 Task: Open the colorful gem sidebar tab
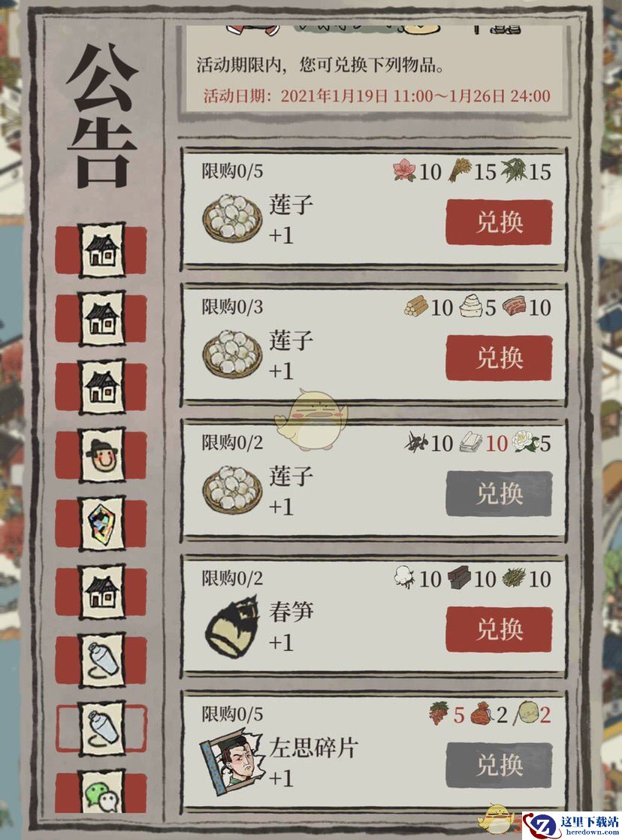[x=102, y=523]
